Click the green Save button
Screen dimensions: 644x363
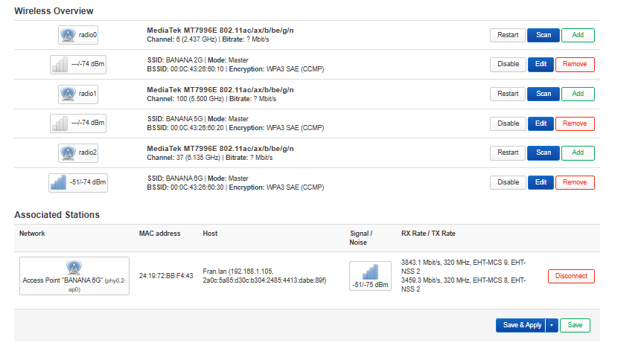click(575, 325)
